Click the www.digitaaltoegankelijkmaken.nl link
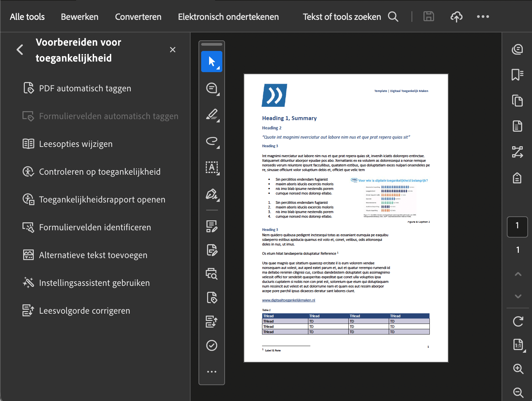This screenshot has width=532, height=401. (288, 300)
